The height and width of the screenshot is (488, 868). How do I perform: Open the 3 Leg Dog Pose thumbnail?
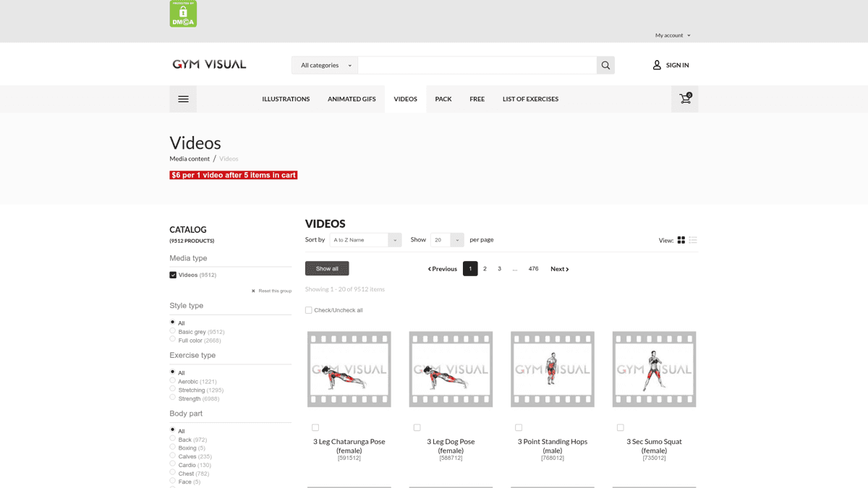pyautogui.click(x=451, y=369)
